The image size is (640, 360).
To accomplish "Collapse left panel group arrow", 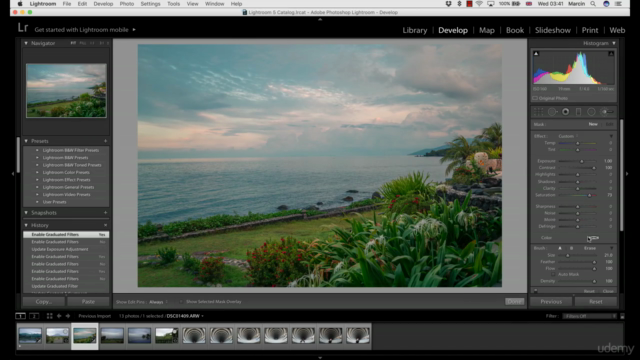I will (x=13, y=174).
